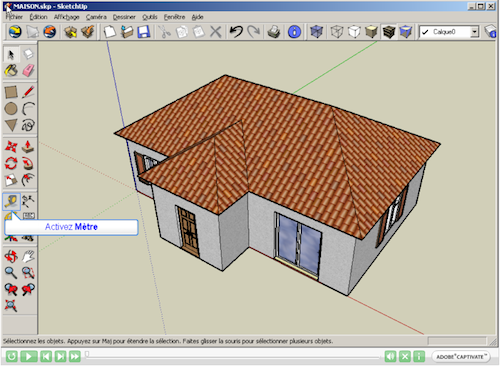Choose the Offset tool
Viewport: 500px width, 366px height.
(x=28, y=180)
